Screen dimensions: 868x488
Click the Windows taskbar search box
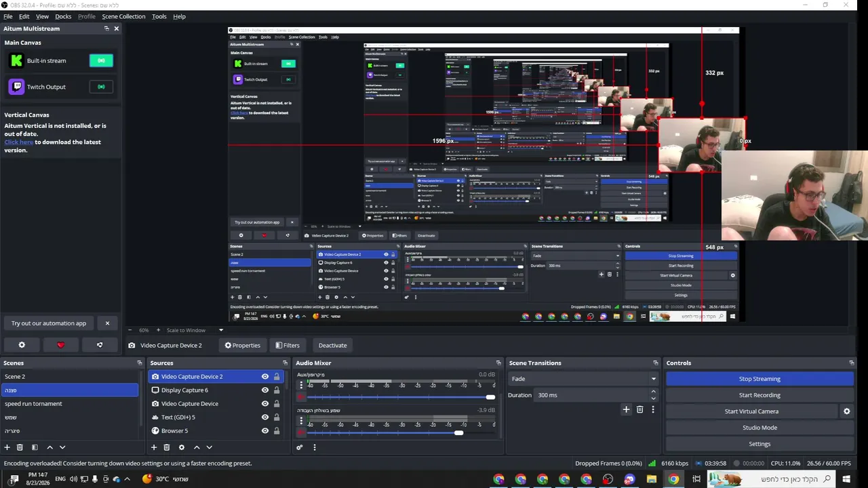tap(771, 479)
